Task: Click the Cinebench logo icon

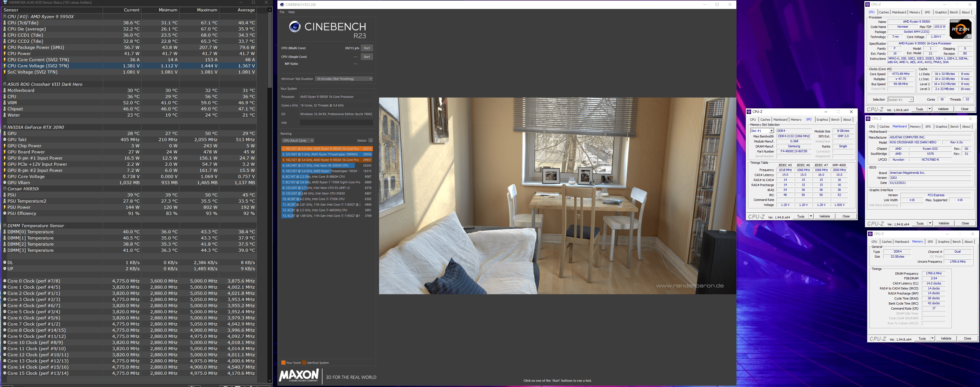Action: click(x=295, y=27)
